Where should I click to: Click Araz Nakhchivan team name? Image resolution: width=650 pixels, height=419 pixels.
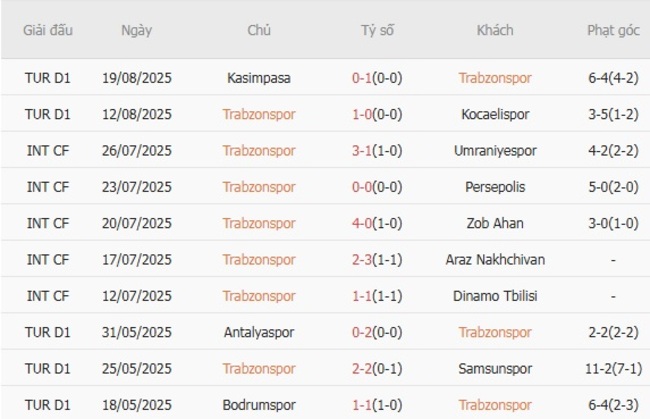[495, 260]
